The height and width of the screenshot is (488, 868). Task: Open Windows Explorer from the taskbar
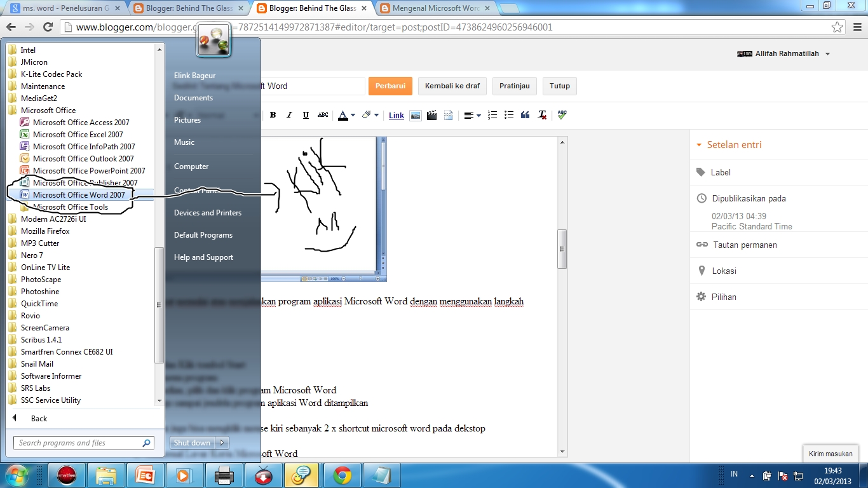pos(105,475)
